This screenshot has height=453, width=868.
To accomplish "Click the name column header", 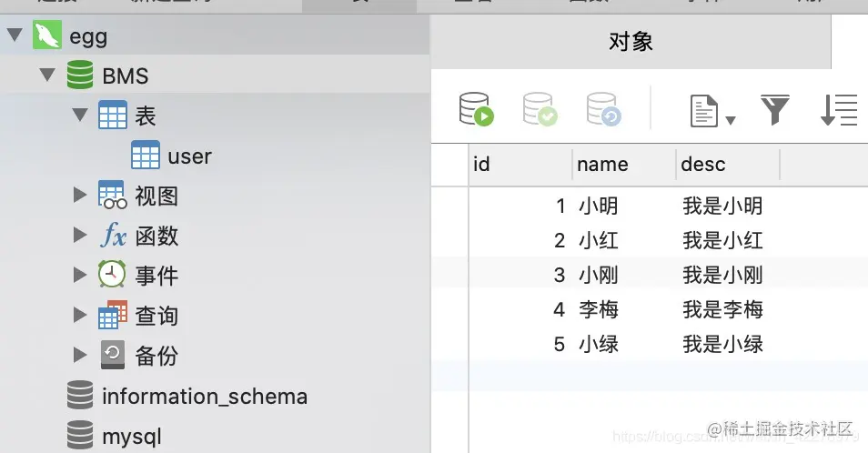I will 624,165.
